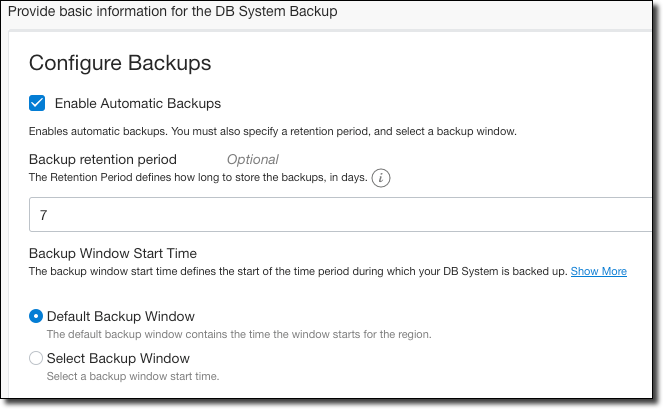Click the Backup retention period label

point(103,159)
